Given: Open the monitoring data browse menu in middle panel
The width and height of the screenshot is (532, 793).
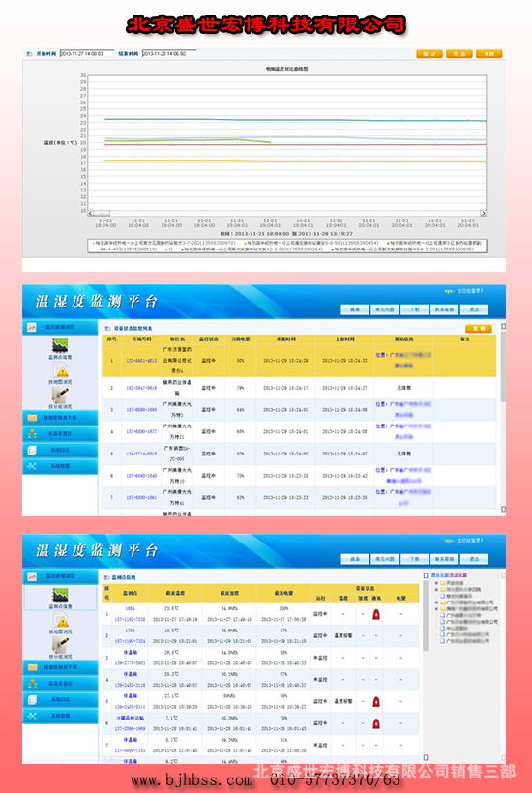Looking at the screenshot, I should [x=60, y=327].
